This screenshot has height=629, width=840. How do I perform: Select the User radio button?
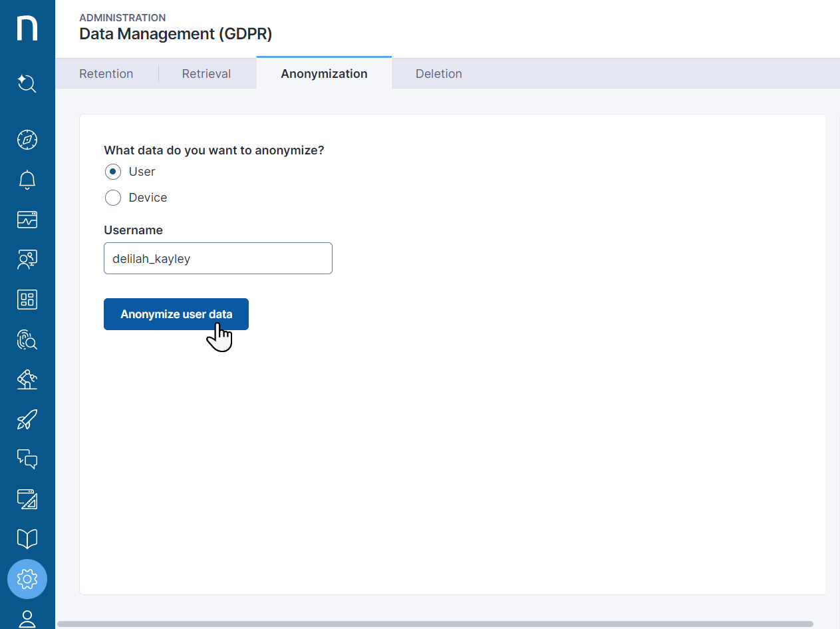113,172
